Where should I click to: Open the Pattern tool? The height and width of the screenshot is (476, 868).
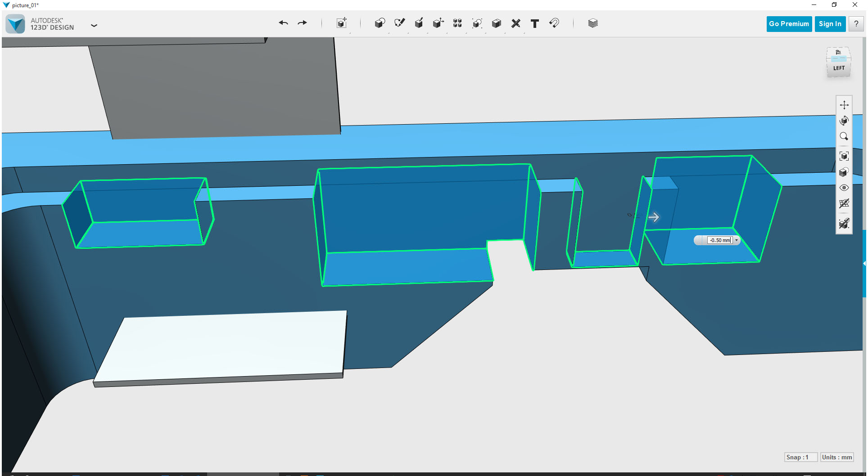(457, 23)
